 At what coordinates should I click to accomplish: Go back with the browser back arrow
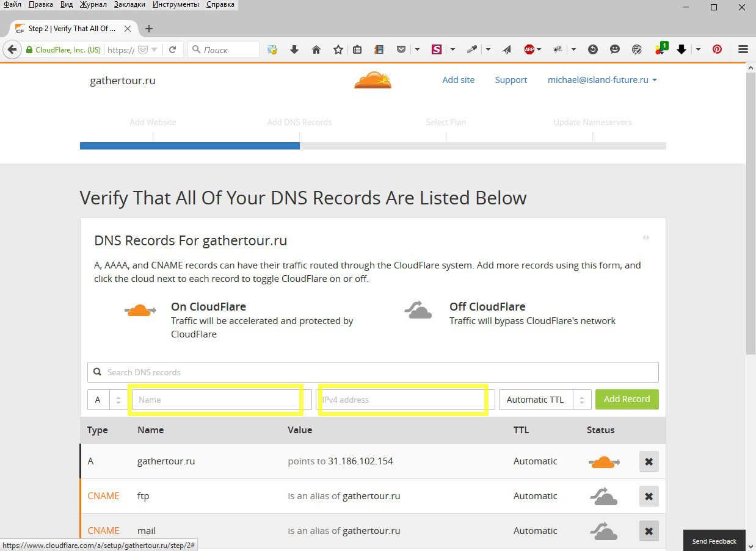11,50
